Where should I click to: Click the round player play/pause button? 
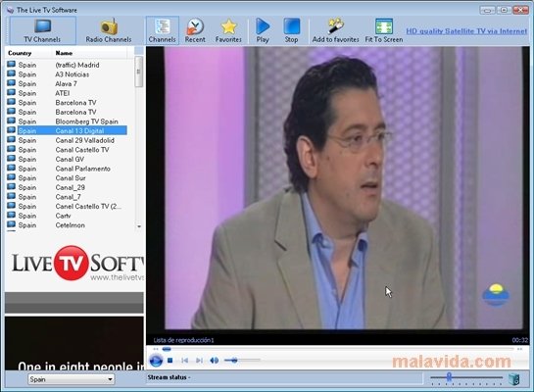[156, 360]
